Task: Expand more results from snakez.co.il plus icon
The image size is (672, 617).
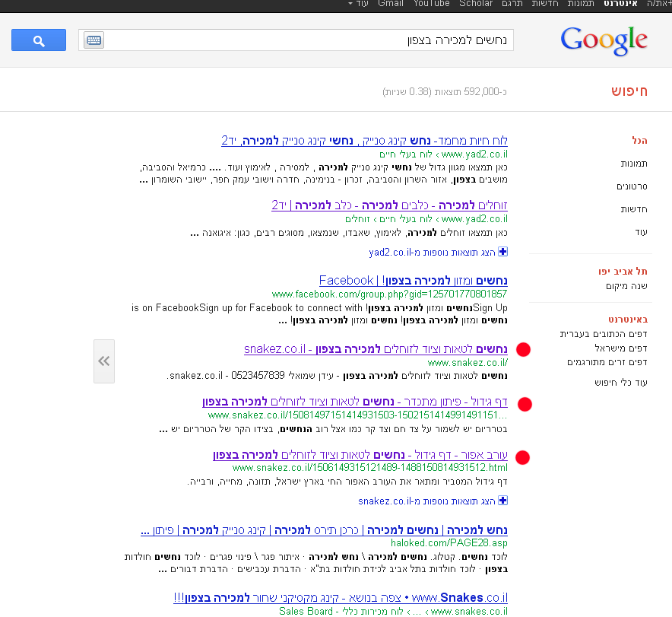Action: (x=503, y=501)
